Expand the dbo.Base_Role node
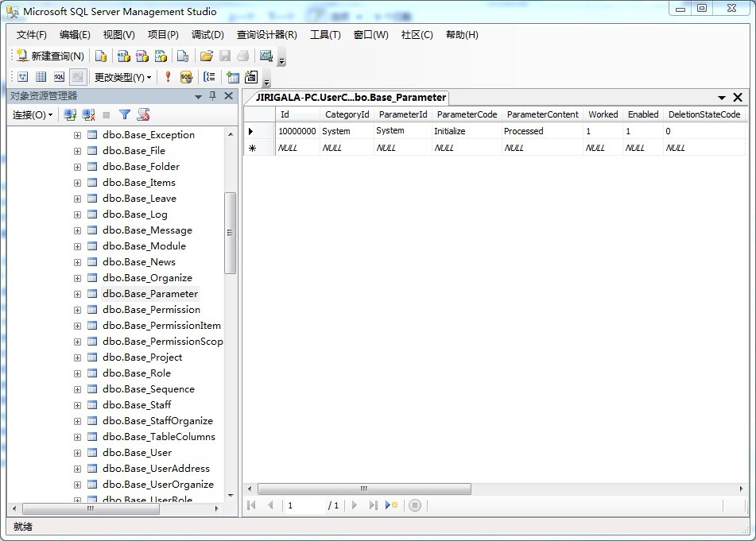 click(x=77, y=374)
